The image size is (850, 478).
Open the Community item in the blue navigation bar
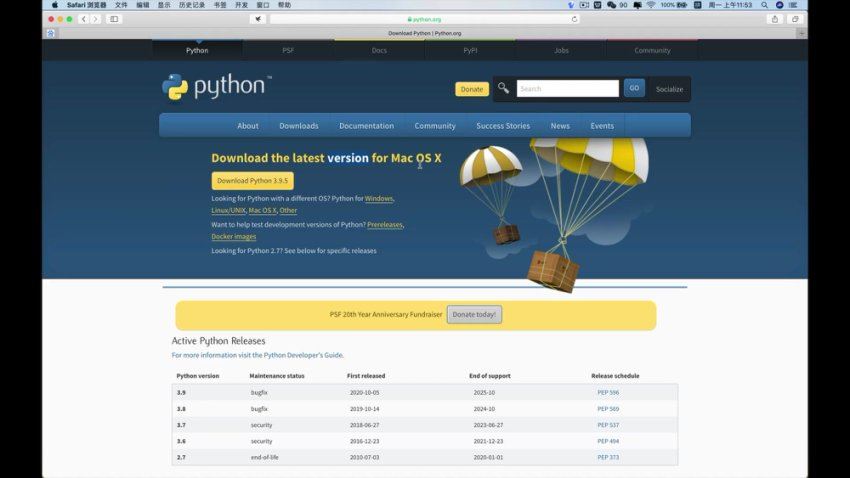click(435, 126)
